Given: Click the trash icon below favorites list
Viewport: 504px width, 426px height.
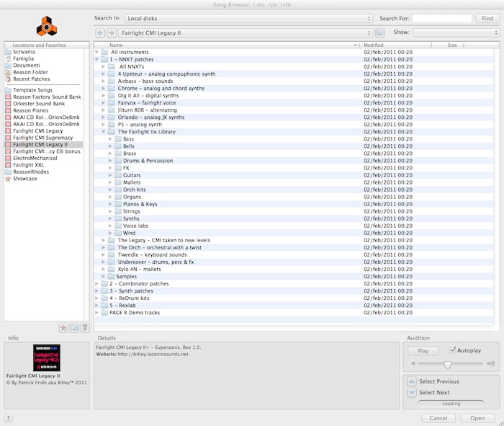Looking at the screenshot, I should [85, 328].
